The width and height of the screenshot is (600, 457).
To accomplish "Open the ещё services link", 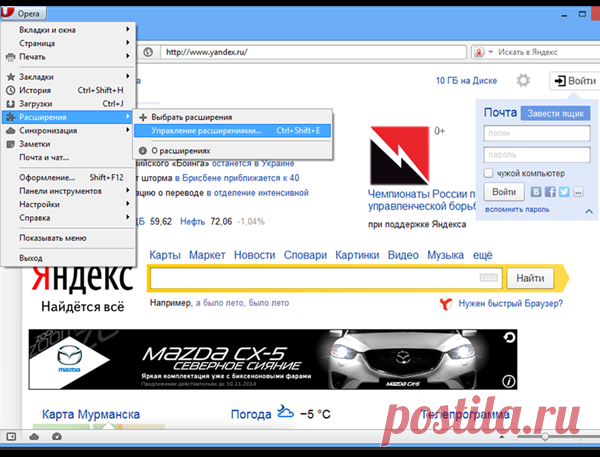I will click(x=482, y=255).
